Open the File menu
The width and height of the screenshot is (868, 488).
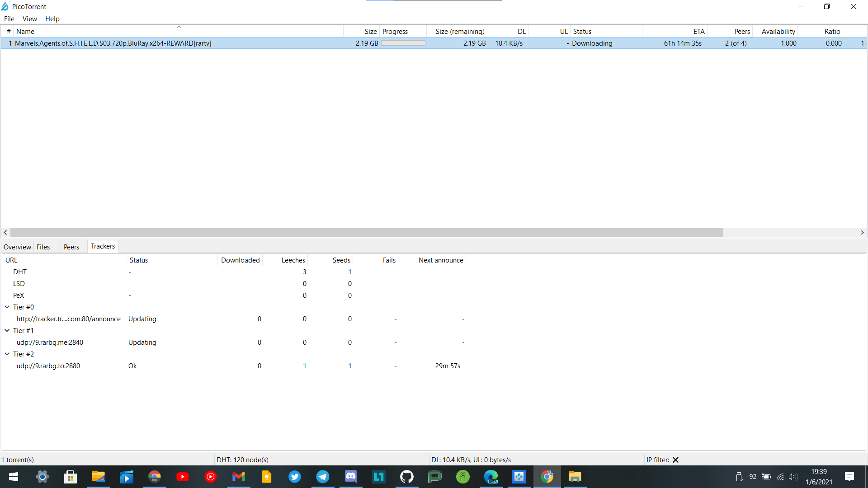pos(9,19)
